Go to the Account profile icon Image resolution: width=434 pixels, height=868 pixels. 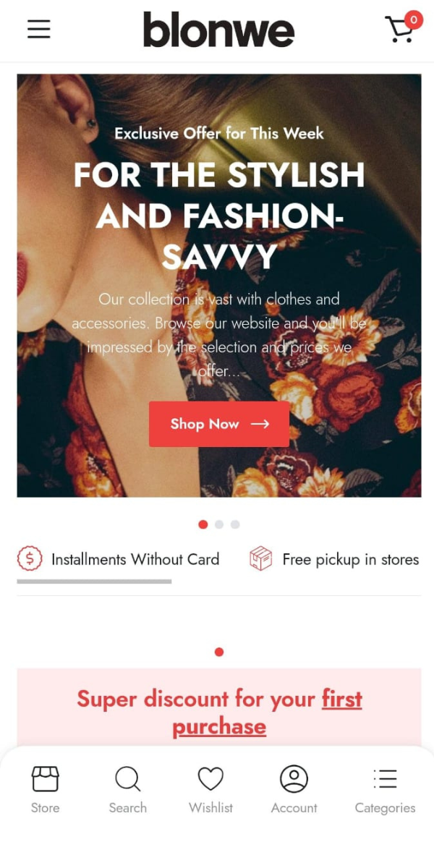tap(294, 779)
